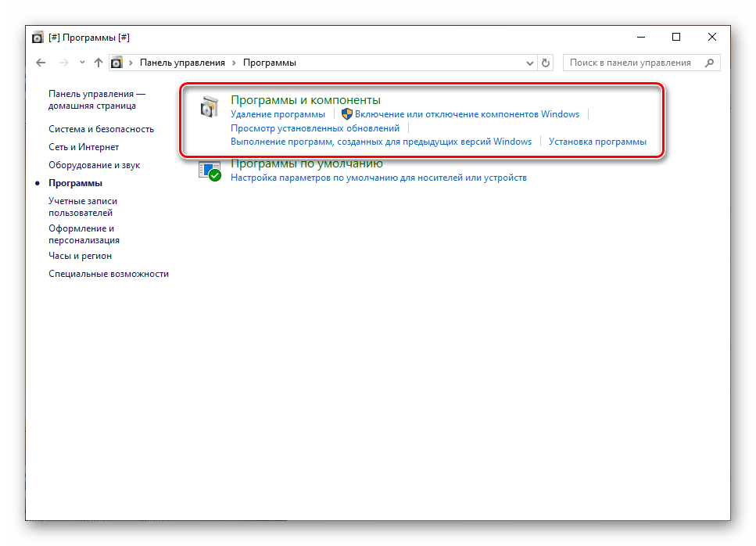Open Учетные записи пользователей category
Screen dimensions: 756x546
[x=83, y=207]
